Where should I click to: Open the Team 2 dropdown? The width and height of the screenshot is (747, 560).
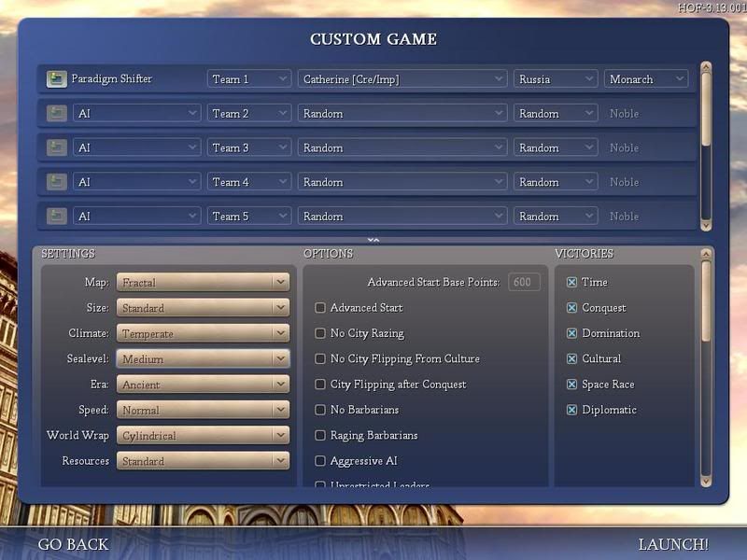click(x=249, y=113)
